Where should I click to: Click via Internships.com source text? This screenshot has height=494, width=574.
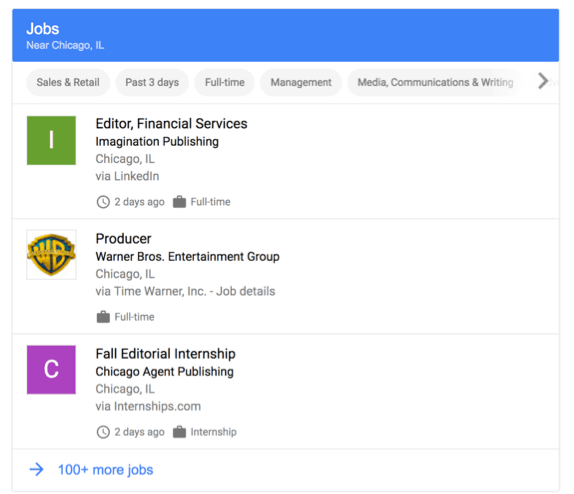click(x=148, y=406)
